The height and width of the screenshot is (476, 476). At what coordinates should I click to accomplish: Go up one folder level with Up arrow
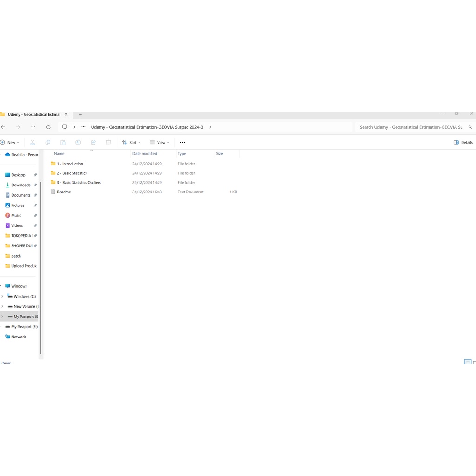coord(33,127)
